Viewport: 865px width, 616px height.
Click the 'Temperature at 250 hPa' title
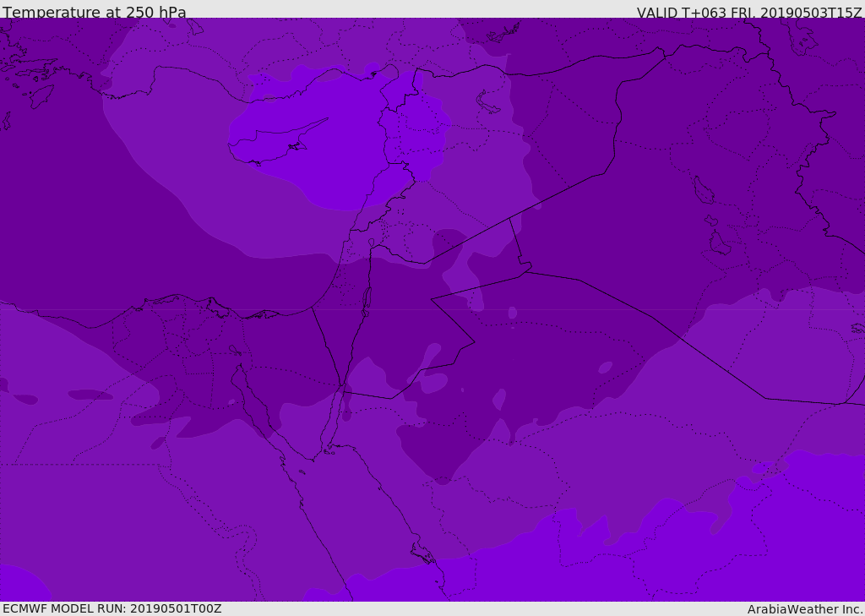(x=95, y=12)
